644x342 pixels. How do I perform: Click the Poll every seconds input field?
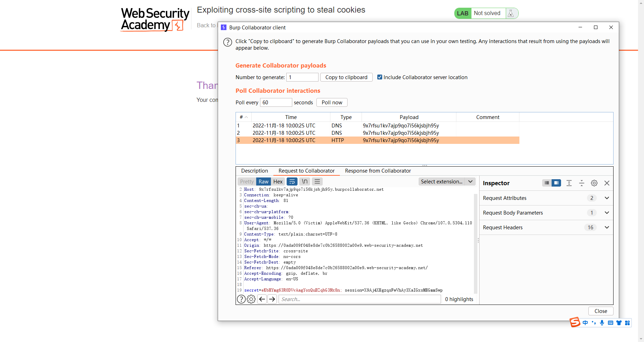point(276,102)
